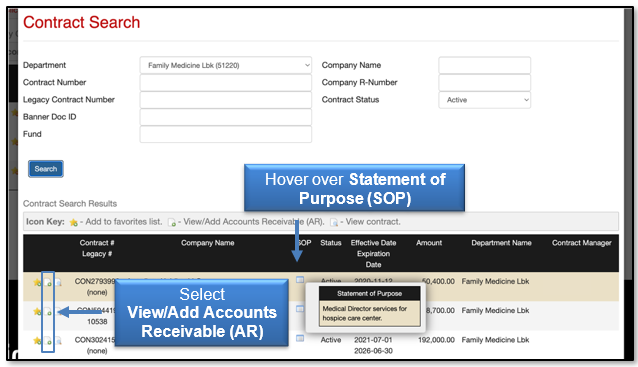This screenshot has height=367, width=638.
Task: Focus the Company Name input box
Action: (484, 65)
